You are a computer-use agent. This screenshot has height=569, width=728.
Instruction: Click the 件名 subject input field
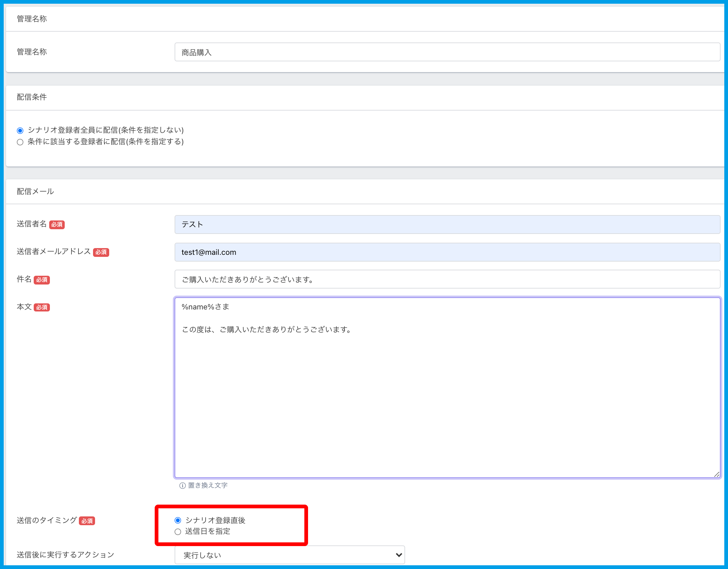(447, 279)
